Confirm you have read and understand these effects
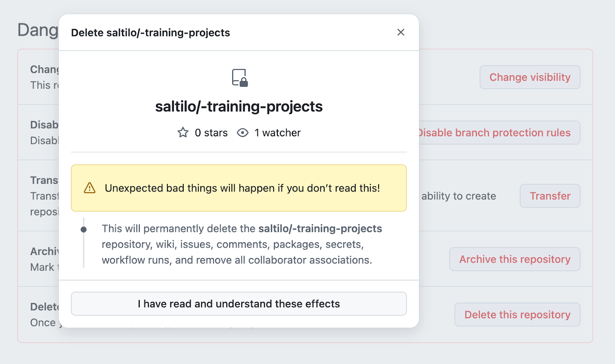This screenshot has height=364, width=615. [x=239, y=303]
